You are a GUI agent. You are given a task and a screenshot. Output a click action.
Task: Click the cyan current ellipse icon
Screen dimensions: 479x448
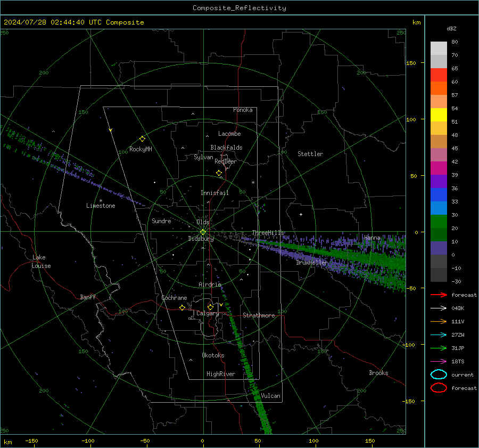point(439,374)
